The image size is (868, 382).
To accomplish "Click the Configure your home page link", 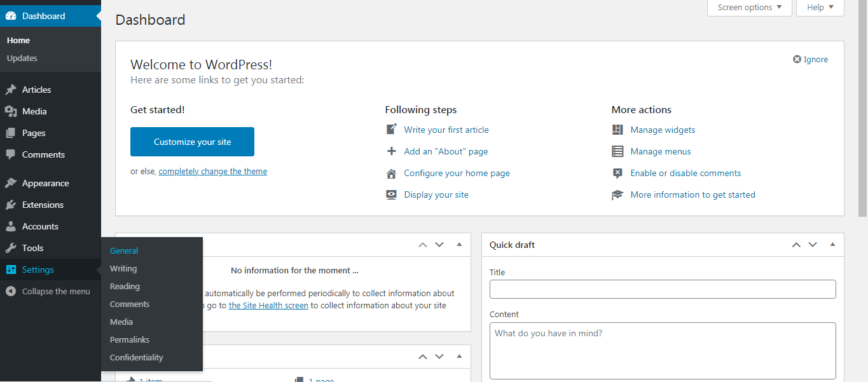I will click(x=457, y=173).
